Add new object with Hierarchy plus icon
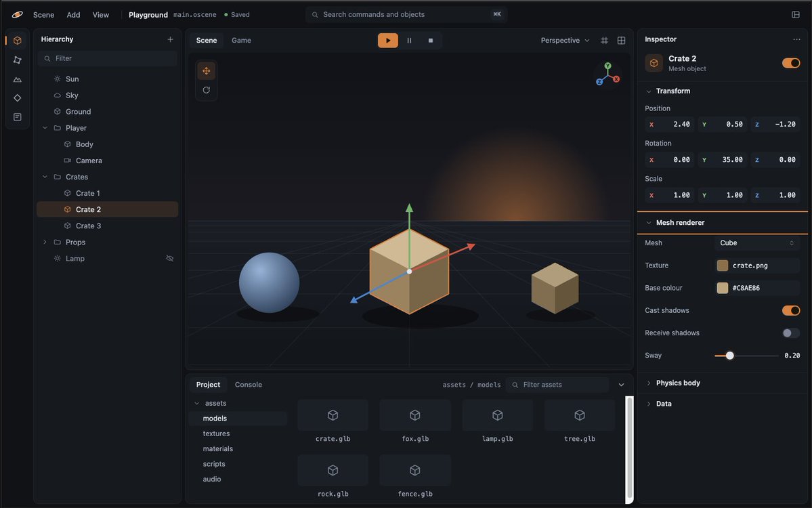Screen dimensions: 812x508 pos(170,39)
